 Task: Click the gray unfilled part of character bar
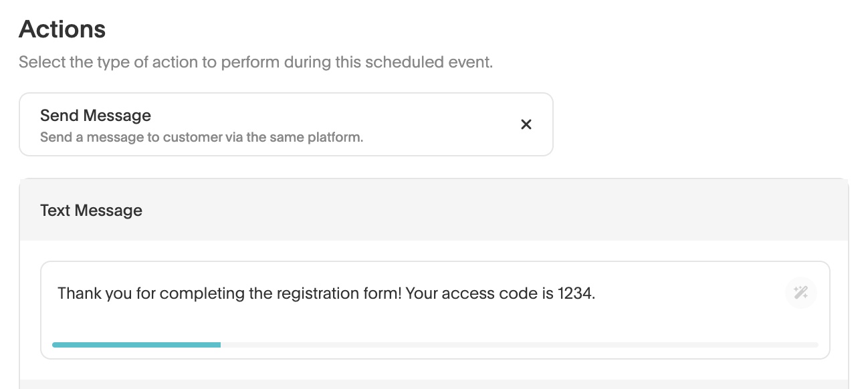pos(519,345)
